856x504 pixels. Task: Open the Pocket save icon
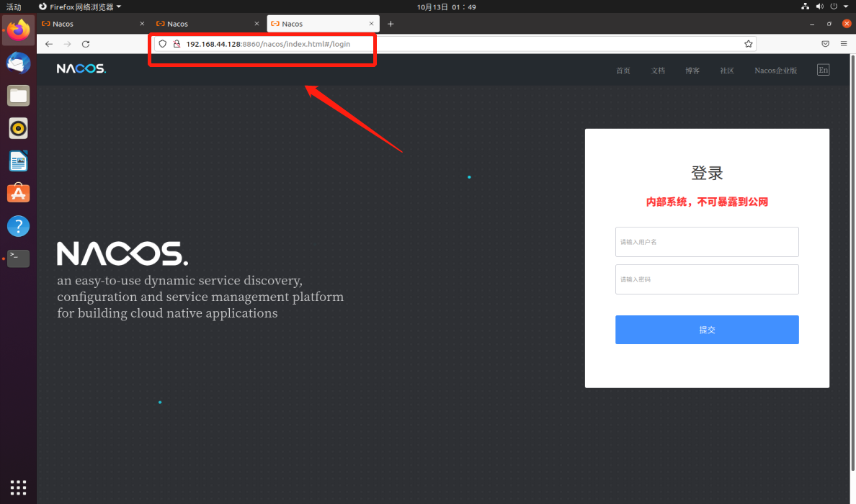point(826,44)
